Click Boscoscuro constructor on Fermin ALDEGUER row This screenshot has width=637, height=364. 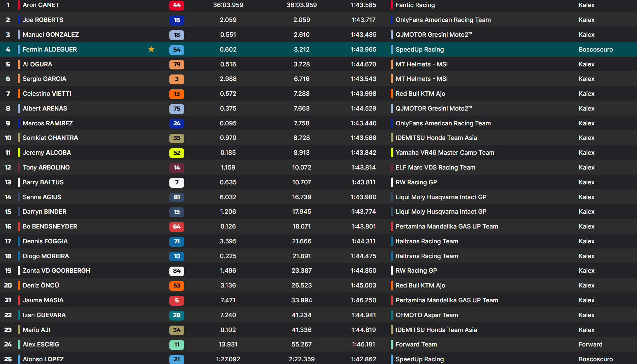click(x=596, y=50)
